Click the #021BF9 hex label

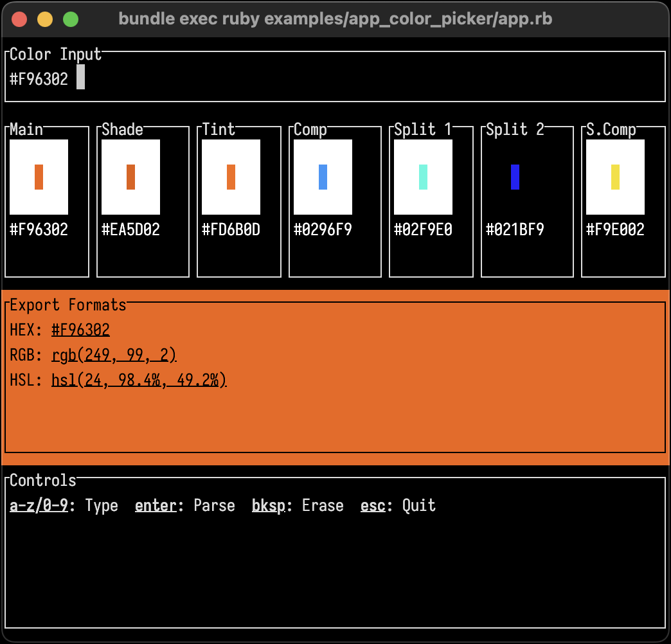click(x=515, y=230)
